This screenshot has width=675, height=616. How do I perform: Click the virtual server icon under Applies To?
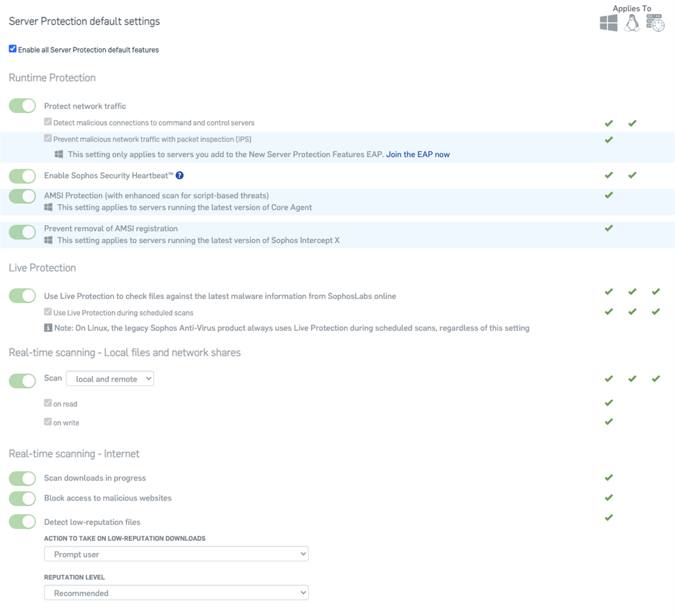point(655,23)
